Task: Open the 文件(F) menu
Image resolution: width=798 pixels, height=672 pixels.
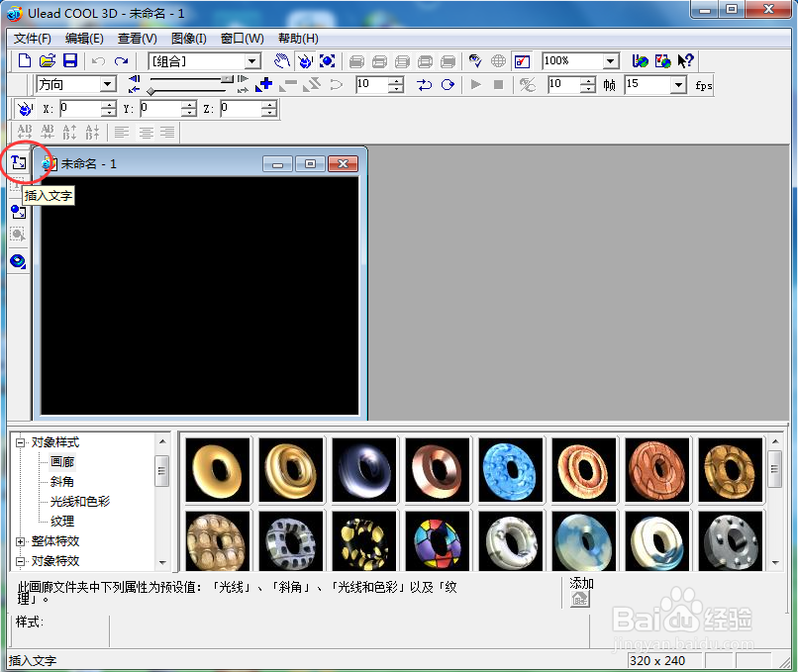Action: 32,39
